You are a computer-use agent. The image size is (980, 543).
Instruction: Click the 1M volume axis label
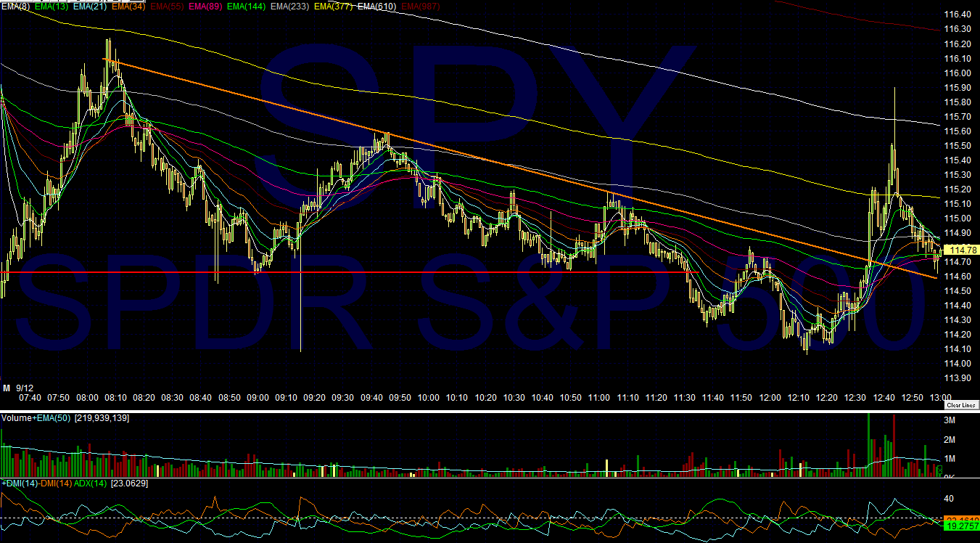[x=949, y=459]
